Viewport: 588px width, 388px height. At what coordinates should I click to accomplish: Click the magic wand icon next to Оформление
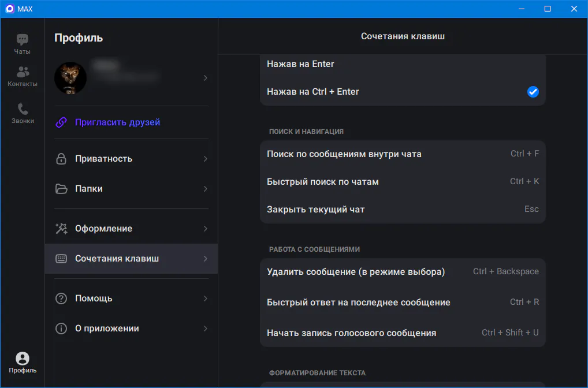tap(61, 229)
